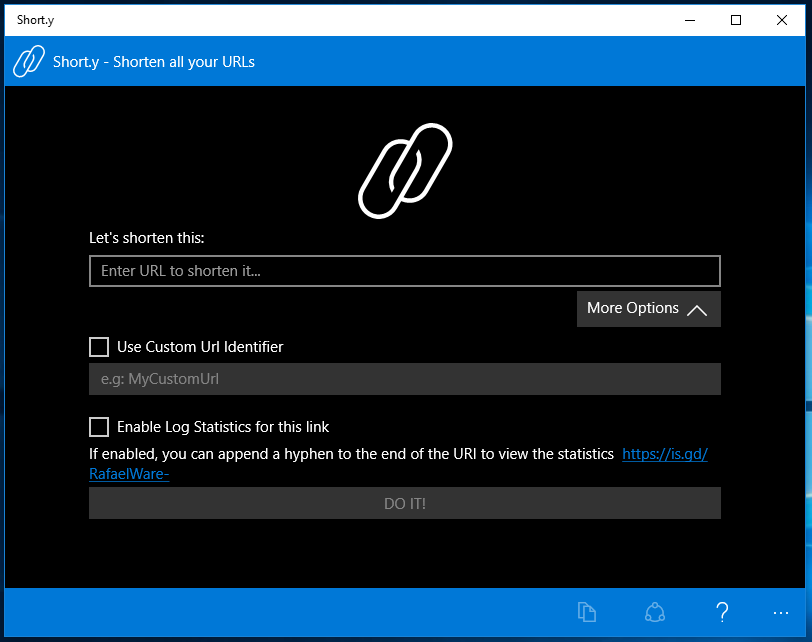Image resolution: width=812 pixels, height=642 pixels.
Task: Minimize the Short.y window
Action: tap(690, 20)
